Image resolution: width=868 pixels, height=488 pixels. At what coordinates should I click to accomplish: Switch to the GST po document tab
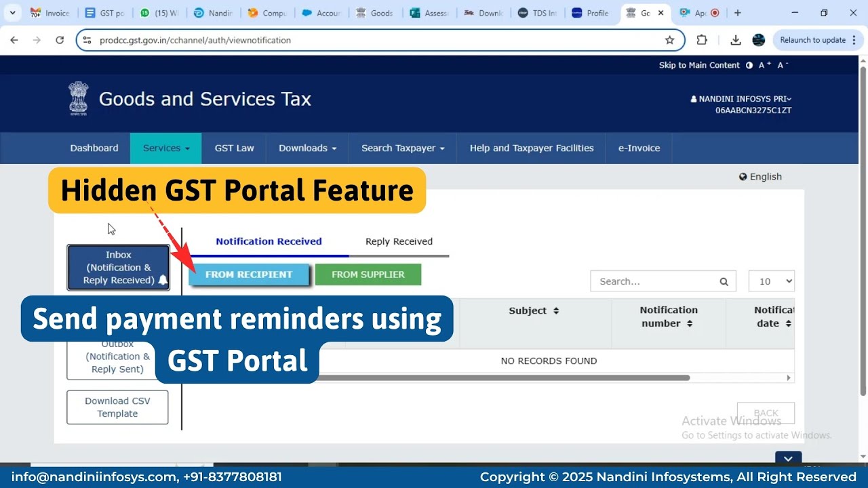[x=103, y=13]
